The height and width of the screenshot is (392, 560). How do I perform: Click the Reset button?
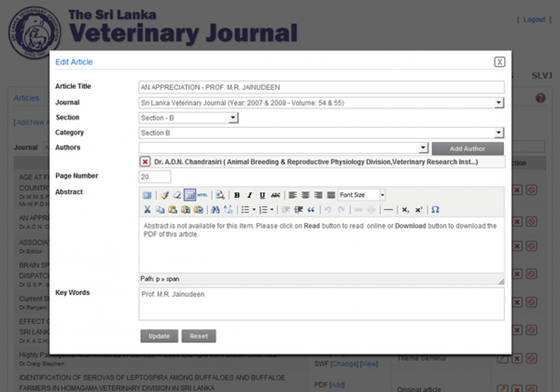199,336
